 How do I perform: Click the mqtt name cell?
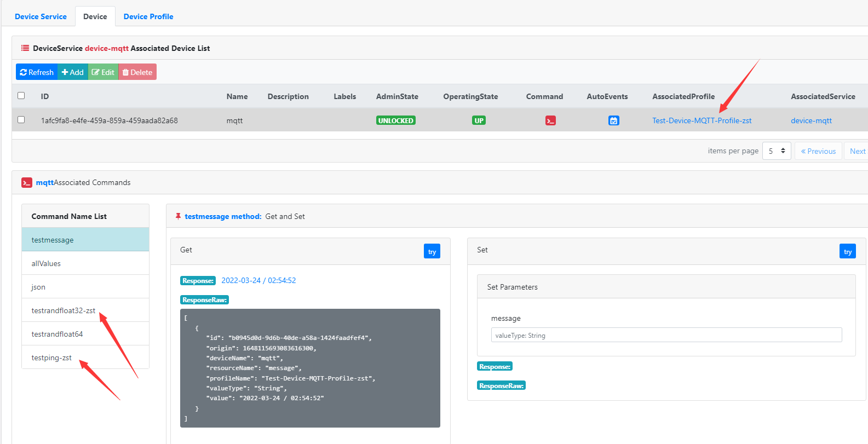click(234, 120)
